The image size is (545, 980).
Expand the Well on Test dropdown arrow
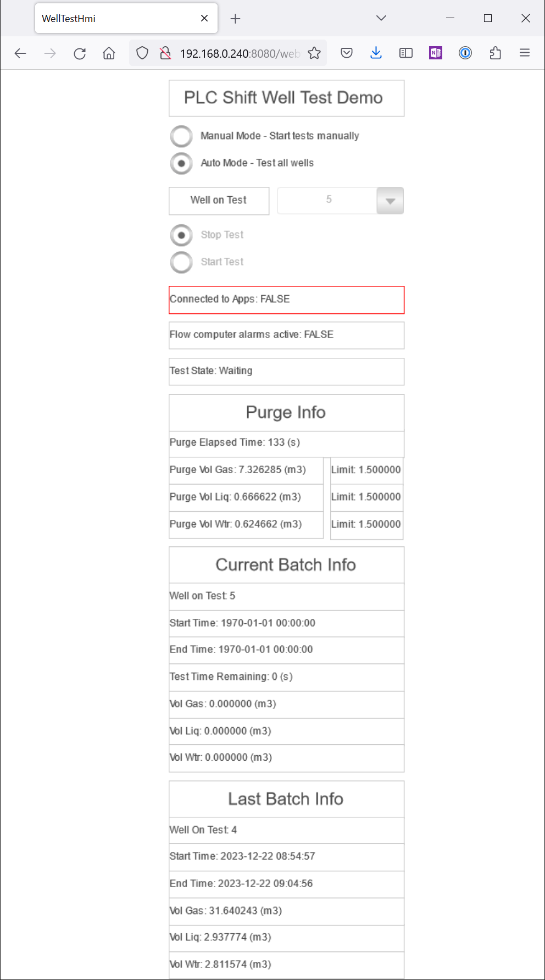pyautogui.click(x=390, y=201)
